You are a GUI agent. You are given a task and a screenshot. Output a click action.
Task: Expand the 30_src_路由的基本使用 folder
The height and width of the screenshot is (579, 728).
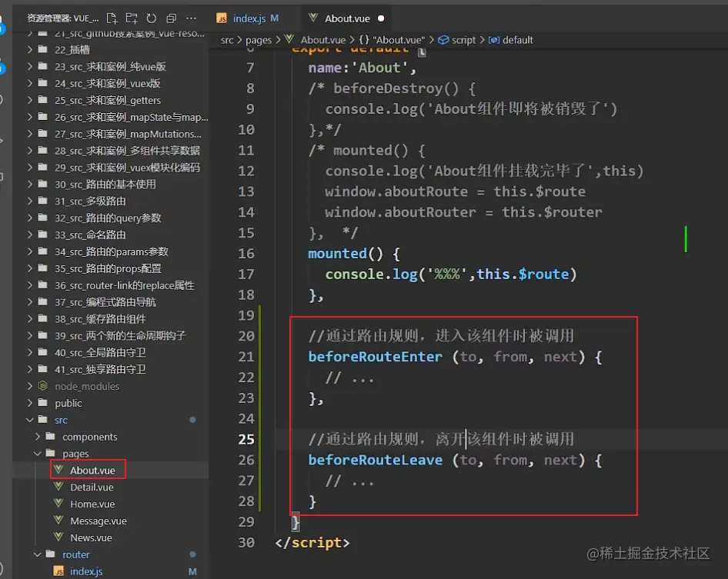(30, 184)
